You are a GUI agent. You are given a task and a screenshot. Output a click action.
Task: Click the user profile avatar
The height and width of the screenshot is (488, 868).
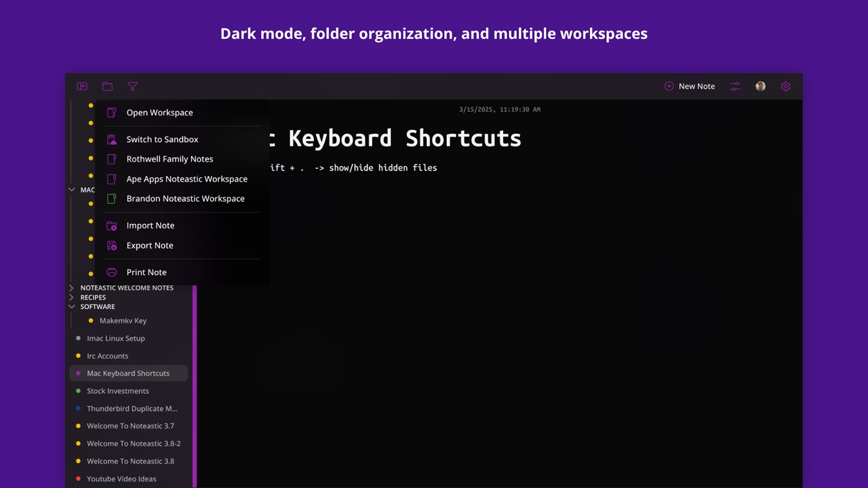tap(760, 86)
